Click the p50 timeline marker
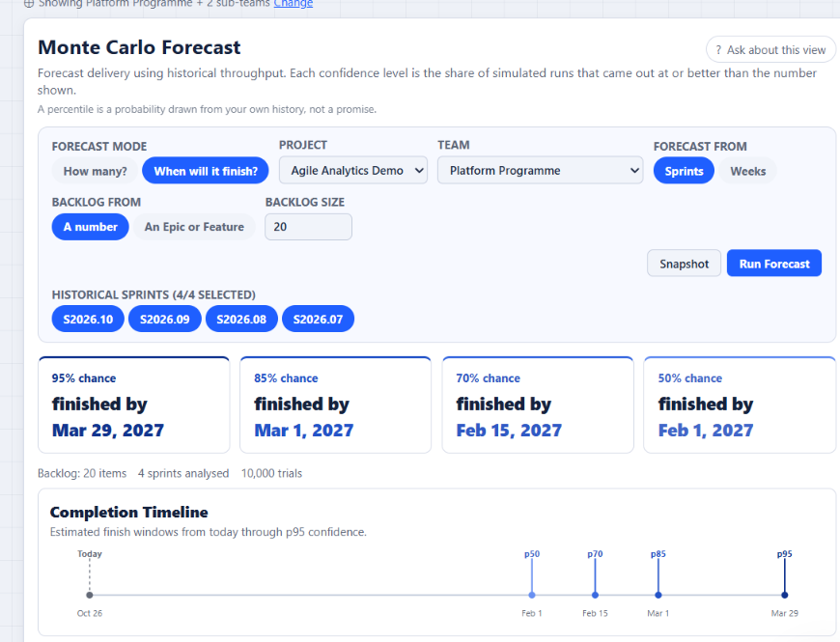The image size is (840, 642). pyautogui.click(x=532, y=595)
